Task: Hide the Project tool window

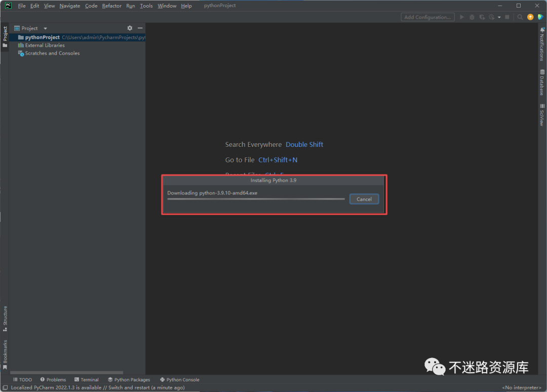Action: (x=140, y=28)
